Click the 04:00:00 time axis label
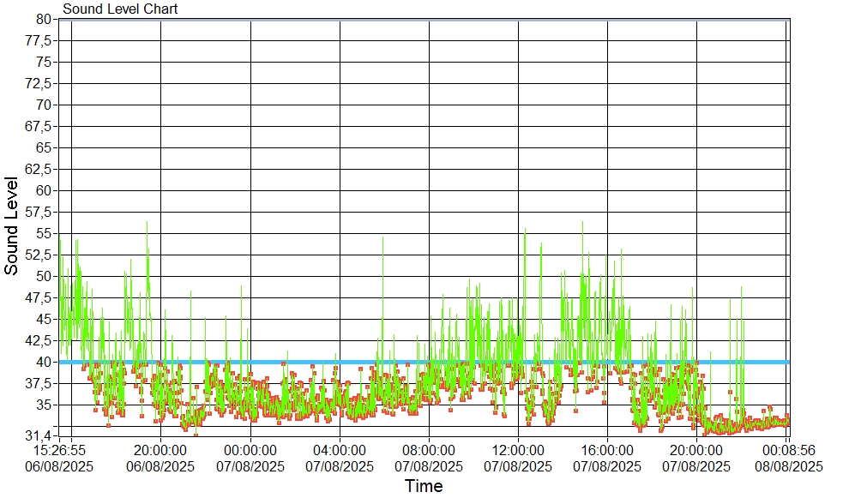 coord(339,449)
